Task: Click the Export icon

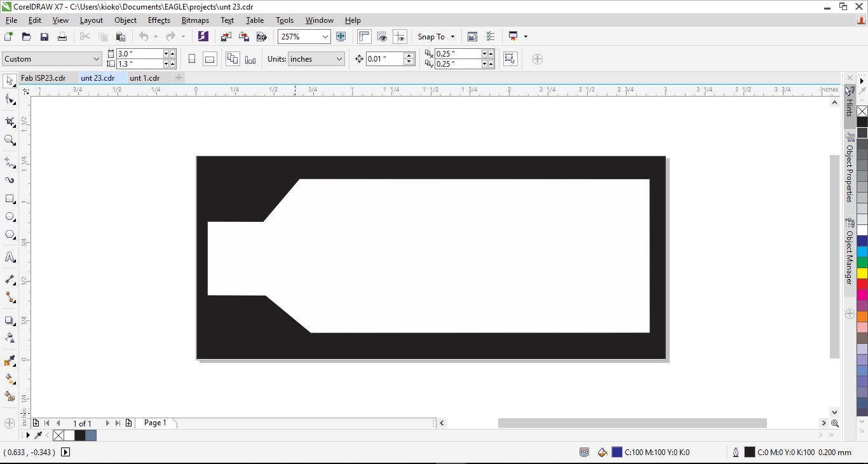Action: 243,37
